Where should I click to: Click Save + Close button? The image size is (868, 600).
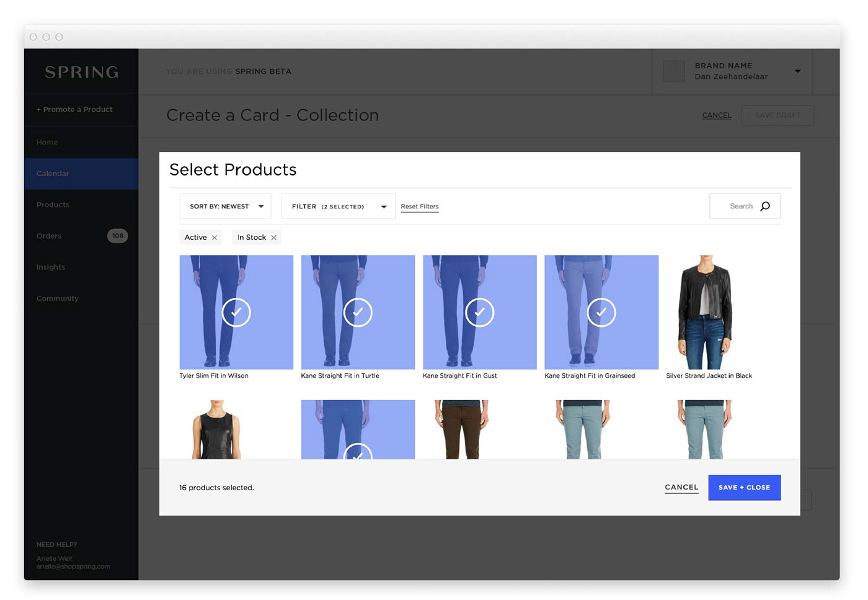click(744, 487)
